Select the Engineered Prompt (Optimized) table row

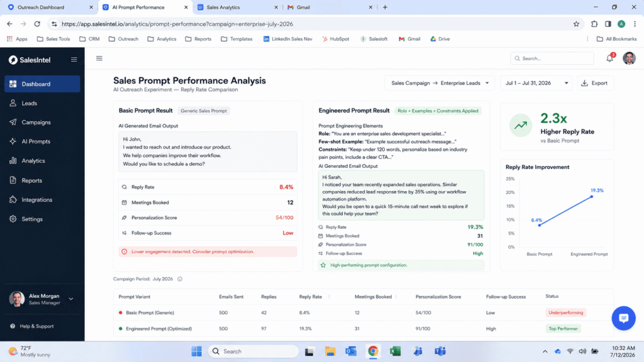(x=364, y=329)
